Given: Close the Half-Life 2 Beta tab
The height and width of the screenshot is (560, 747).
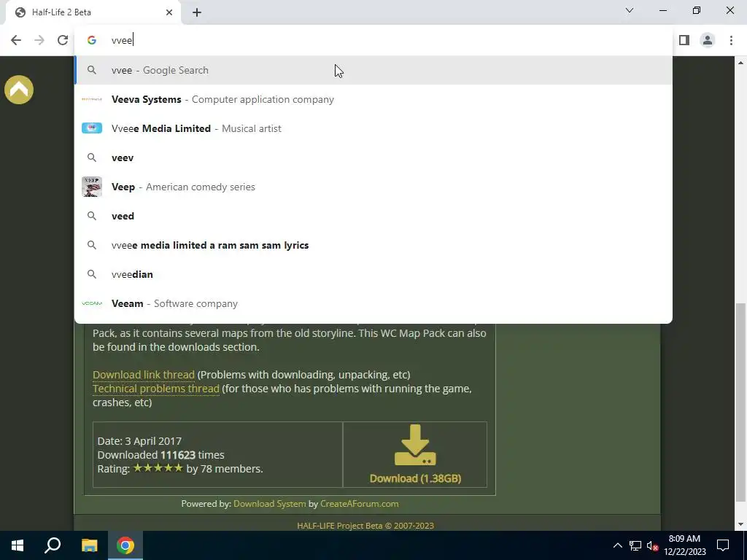Looking at the screenshot, I should [169, 12].
